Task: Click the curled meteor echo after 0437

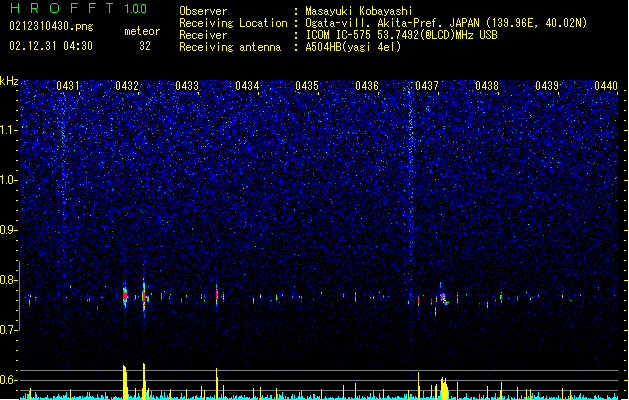Action: [x=443, y=299]
